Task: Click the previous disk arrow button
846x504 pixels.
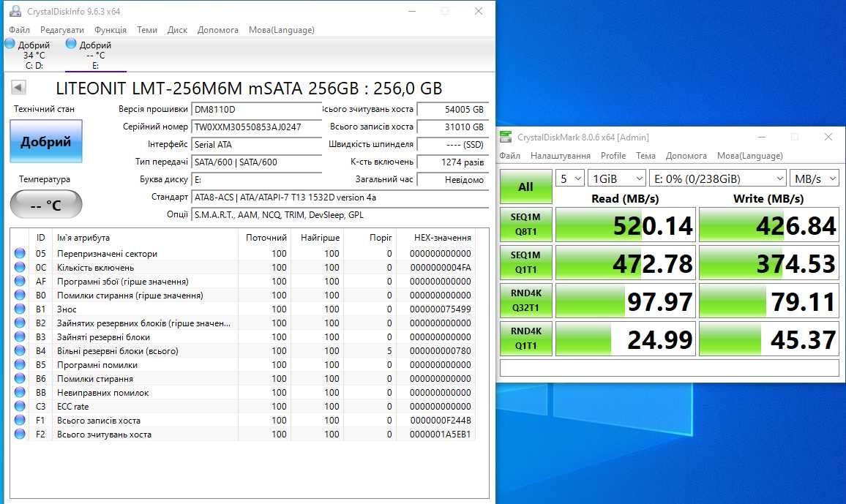Action: click(18, 87)
